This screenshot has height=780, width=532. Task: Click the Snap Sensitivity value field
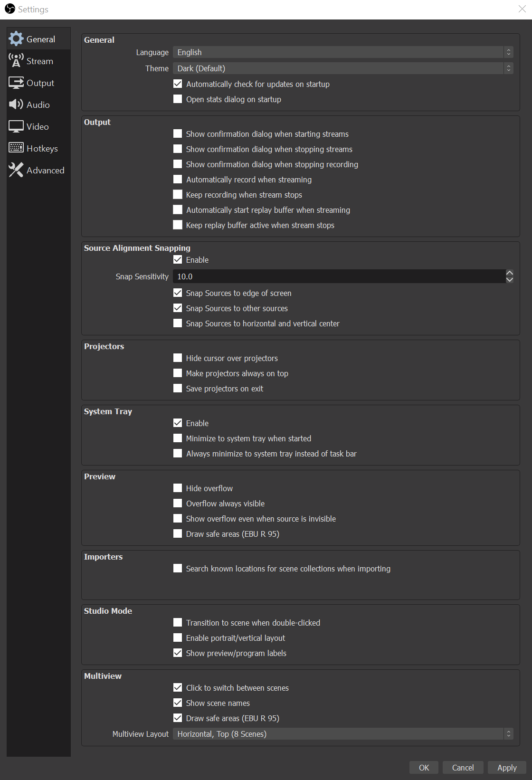tap(338, 276)
